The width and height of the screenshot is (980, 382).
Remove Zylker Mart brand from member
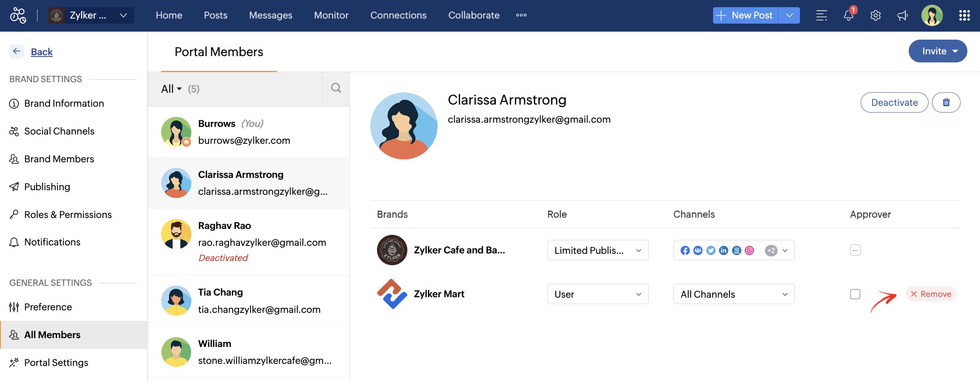click(931, 294)
